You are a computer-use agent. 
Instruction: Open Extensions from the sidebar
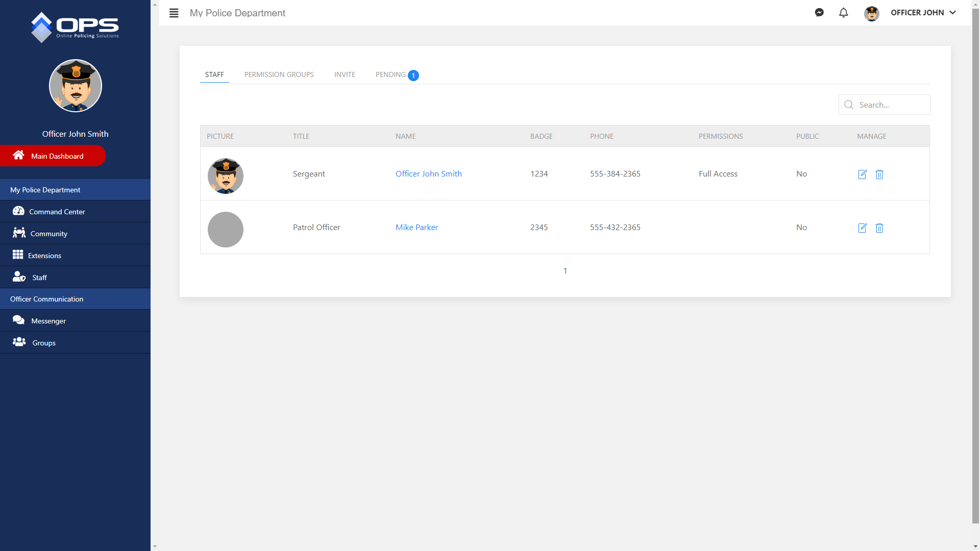44,256
